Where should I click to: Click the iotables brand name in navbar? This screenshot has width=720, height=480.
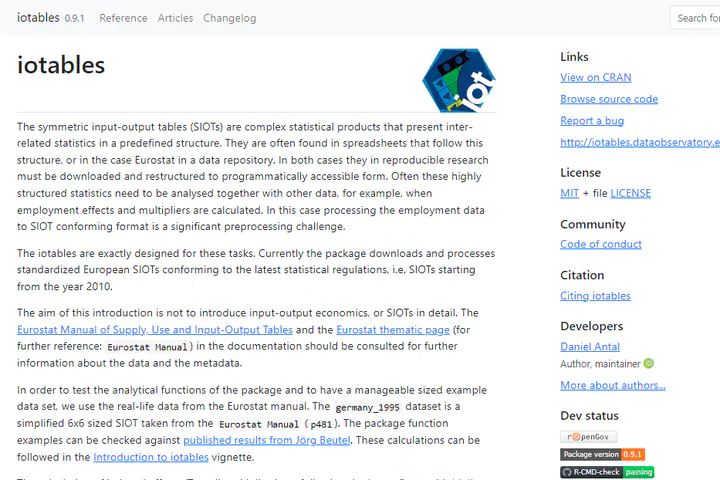pyautogui.click(x=37, y=18)
